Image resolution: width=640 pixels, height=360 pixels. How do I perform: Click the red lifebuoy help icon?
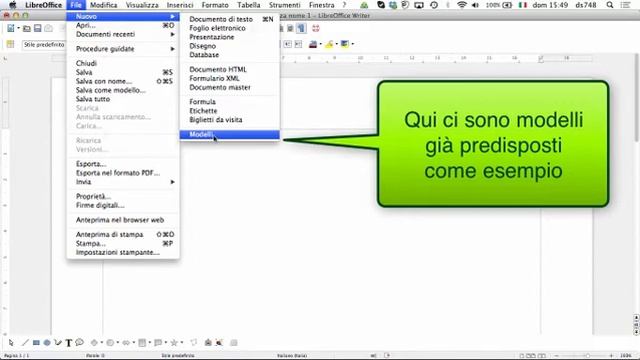tap(316, 28)
